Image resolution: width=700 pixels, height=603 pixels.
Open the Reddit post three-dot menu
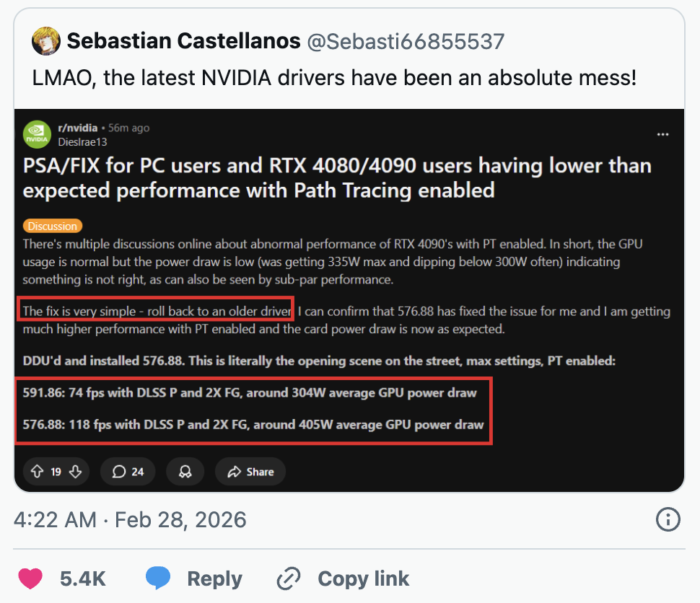(662, 134)
